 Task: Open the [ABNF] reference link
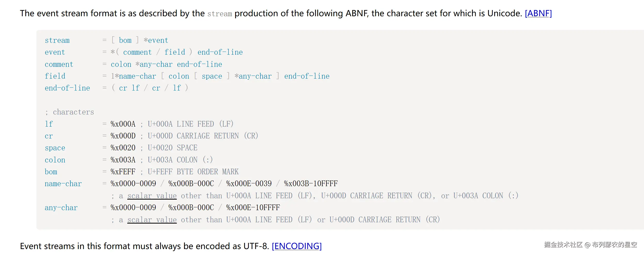point(538,13)
